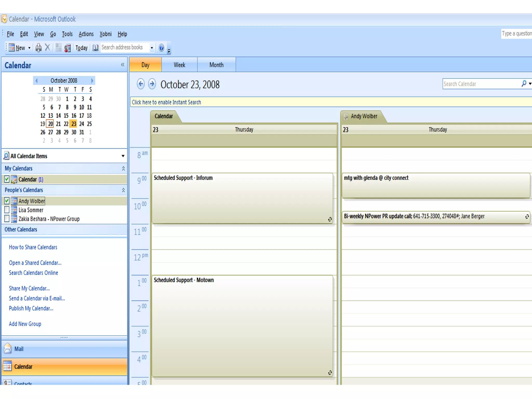Screen dimensions: 532x399
Task: Enable the Lisa Sommer calendar checkbox
Action: (x=7, y=210)
